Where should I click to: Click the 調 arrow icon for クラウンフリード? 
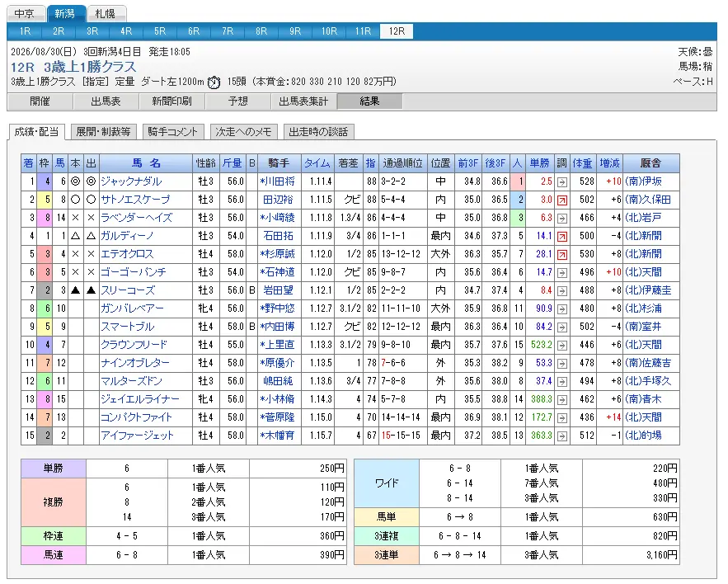(x=561, y=345)
